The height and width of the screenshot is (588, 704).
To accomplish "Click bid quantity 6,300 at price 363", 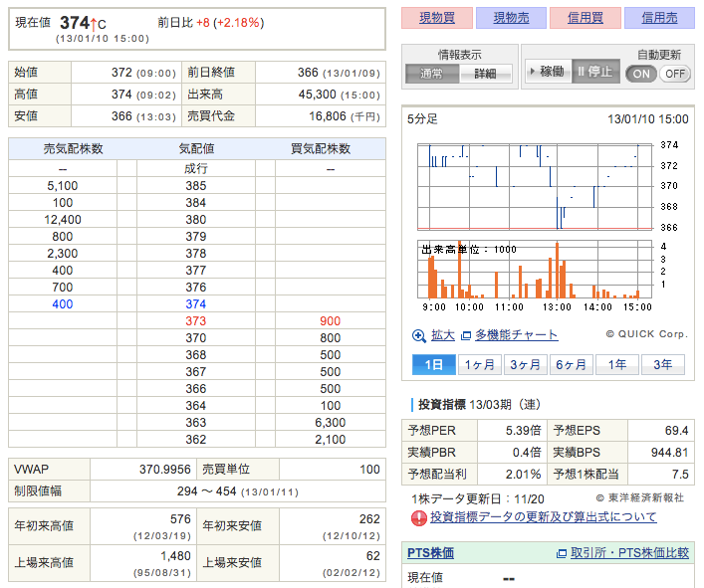I will coord(330,423).
